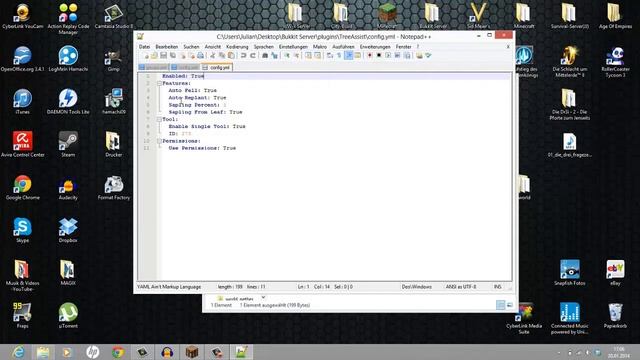Open the Dropbox desktop shortcut

(x=68, y=231)
